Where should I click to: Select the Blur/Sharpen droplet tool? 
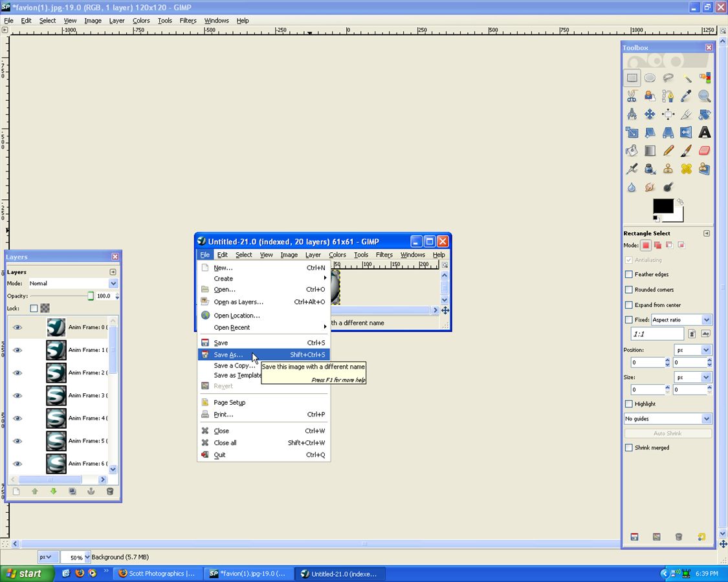pos(632,187)
